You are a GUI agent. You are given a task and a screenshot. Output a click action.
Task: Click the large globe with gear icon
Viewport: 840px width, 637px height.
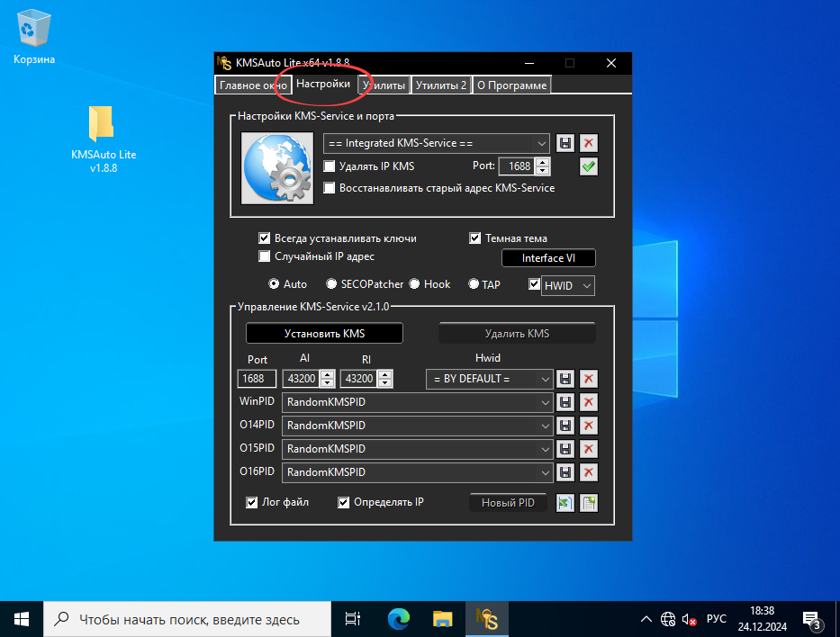[277, 168]
